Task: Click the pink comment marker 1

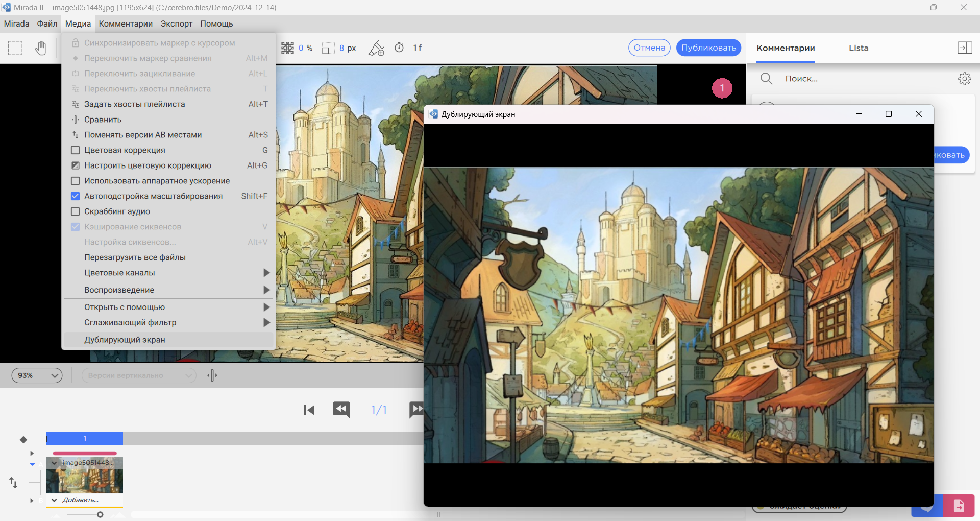Action: [722, 88]
